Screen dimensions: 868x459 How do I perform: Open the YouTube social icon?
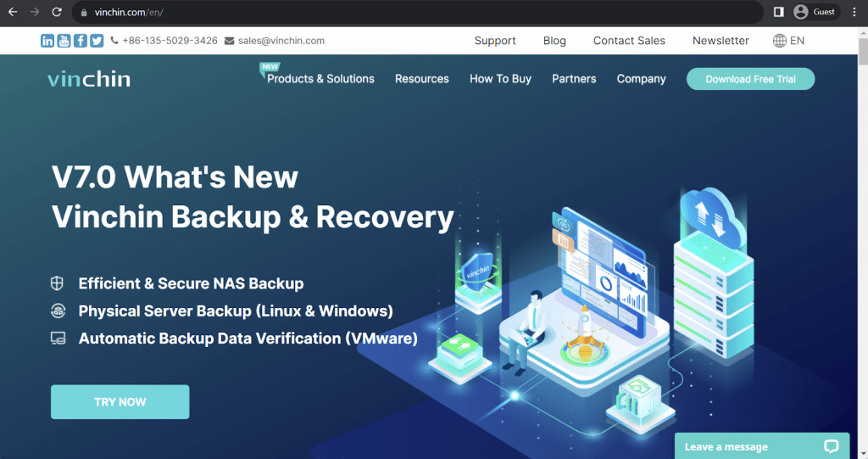[x=64, y=41]
